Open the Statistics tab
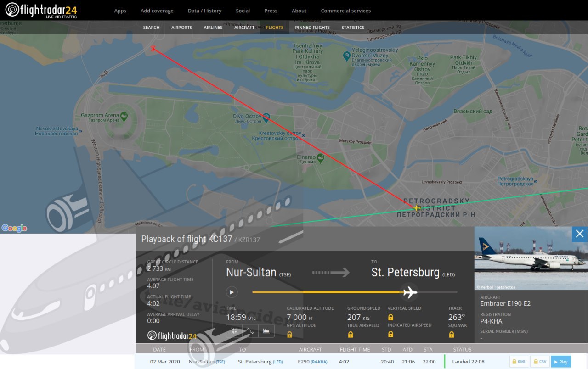 click(x=353, y=28)
